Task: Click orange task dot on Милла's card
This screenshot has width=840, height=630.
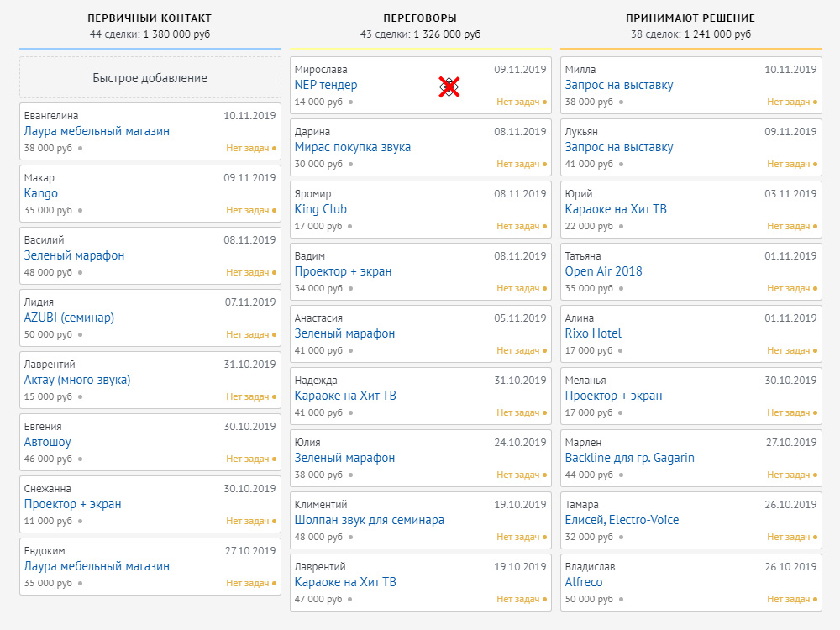Action: 815,102
